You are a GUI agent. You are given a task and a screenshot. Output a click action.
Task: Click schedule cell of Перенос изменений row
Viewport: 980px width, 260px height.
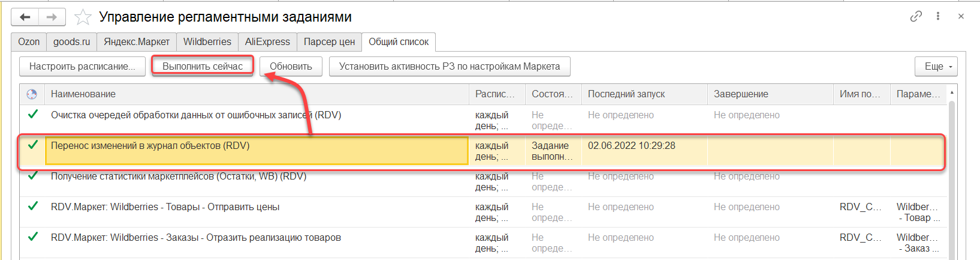[496, 151]
